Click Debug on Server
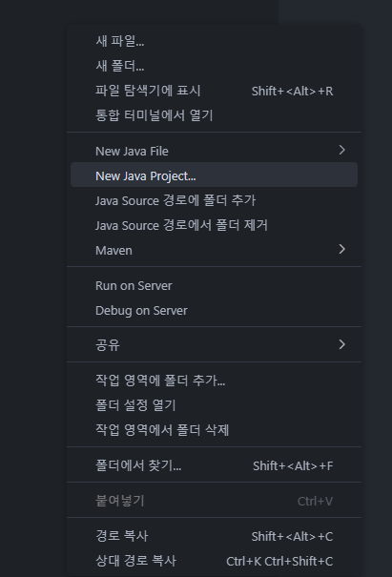The height and width of the screenshot is (577, 392). point(214,311)
